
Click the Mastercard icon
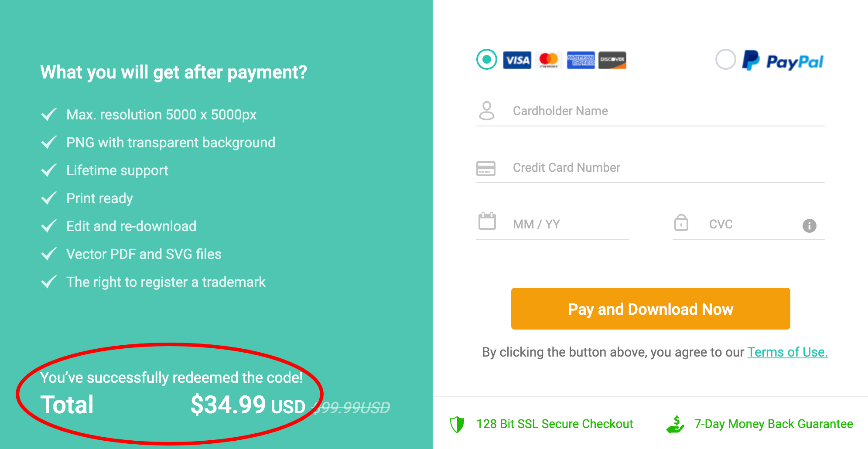click(x=549, y=60)
